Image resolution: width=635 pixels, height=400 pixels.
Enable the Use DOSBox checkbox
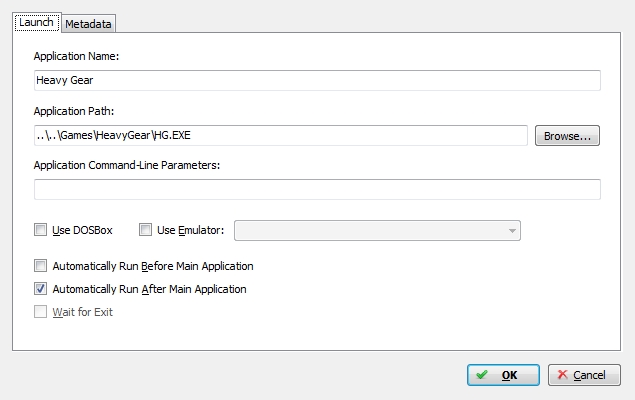pyautogui.click(x=40, y=230)
